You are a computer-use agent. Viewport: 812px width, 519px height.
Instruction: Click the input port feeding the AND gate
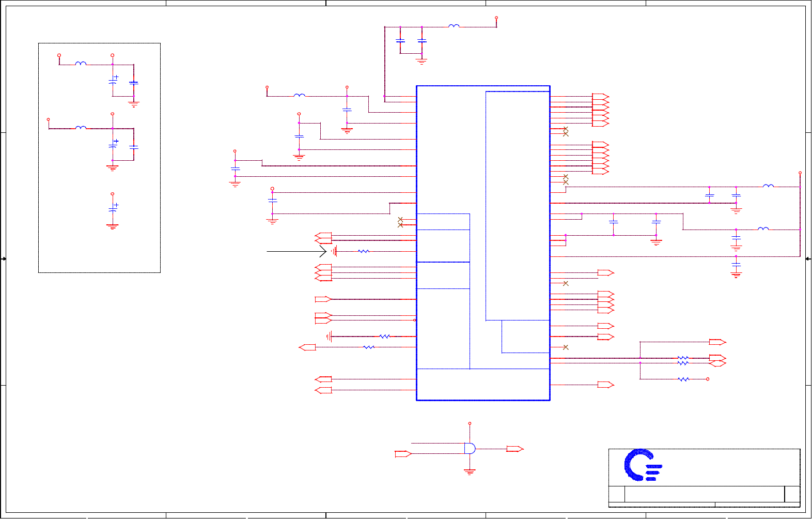tap(403, 454)
